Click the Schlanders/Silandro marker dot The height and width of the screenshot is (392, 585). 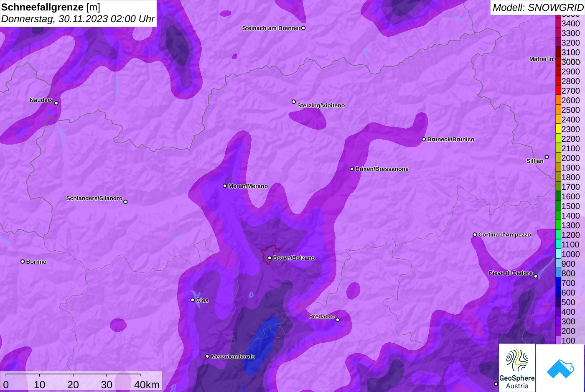125,202
